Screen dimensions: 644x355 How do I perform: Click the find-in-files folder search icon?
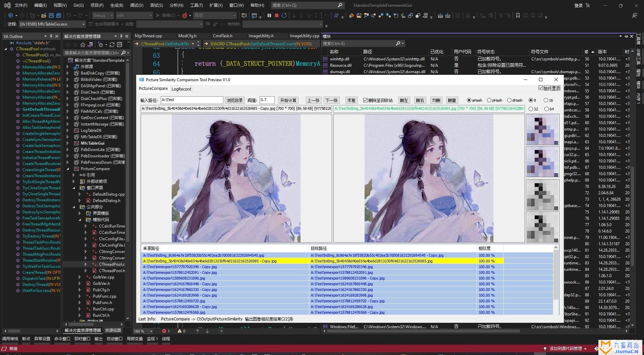[244, 15]
